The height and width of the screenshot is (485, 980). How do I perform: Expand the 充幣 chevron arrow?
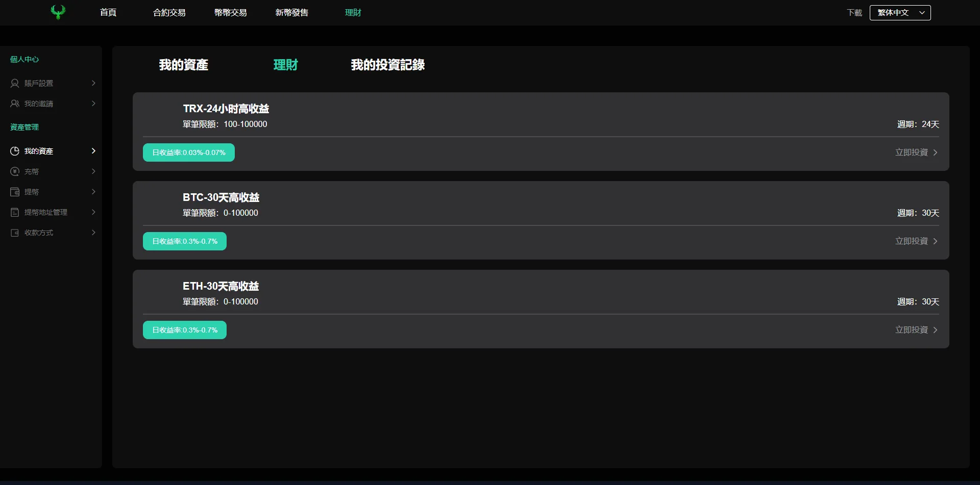tap(93, 171)
